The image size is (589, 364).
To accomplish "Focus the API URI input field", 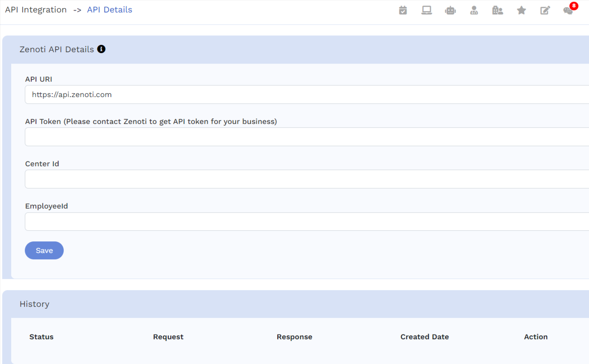I will tap(307, 94).
